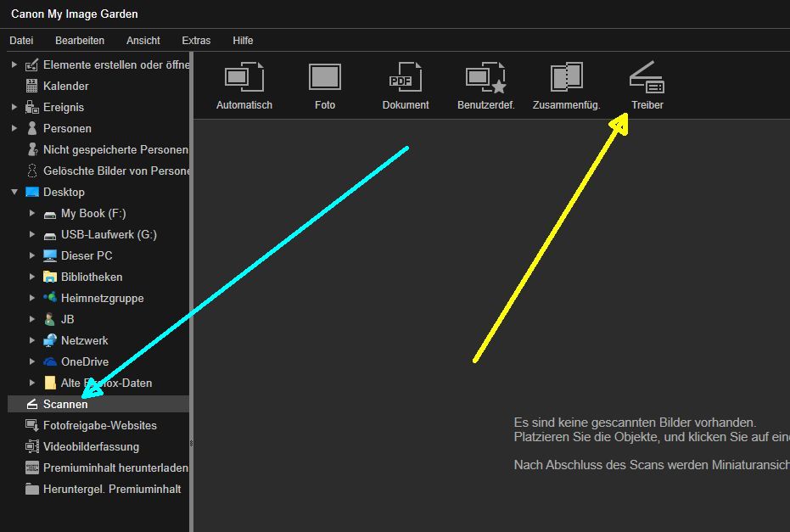
Task: Expand the JB user folder
Action: pyautogui.click(x=31, y=319)
